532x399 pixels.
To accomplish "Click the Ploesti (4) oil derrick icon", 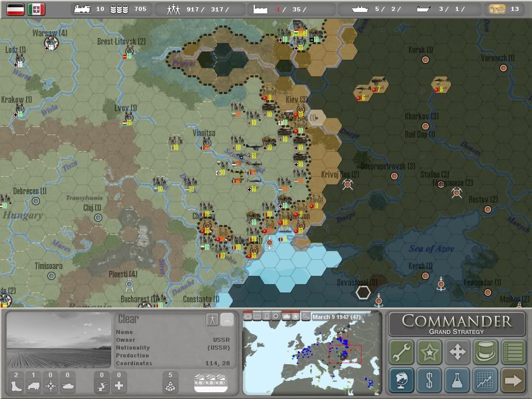I will (129, 285).
